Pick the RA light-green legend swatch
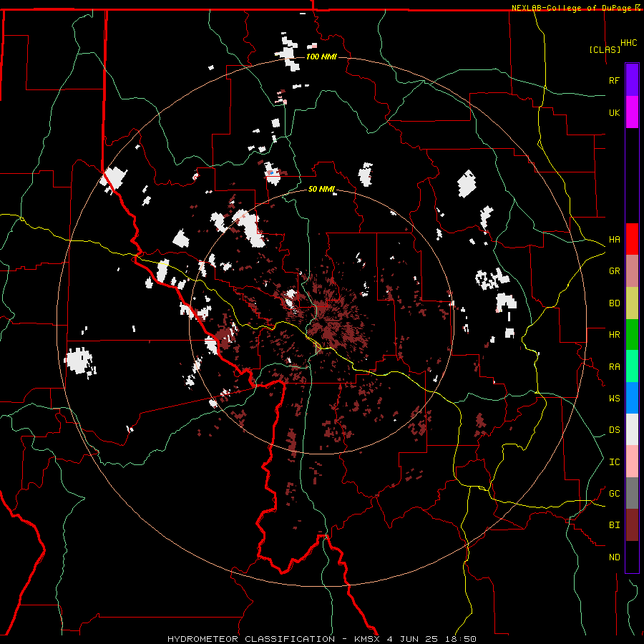 (x=632, y=366)
